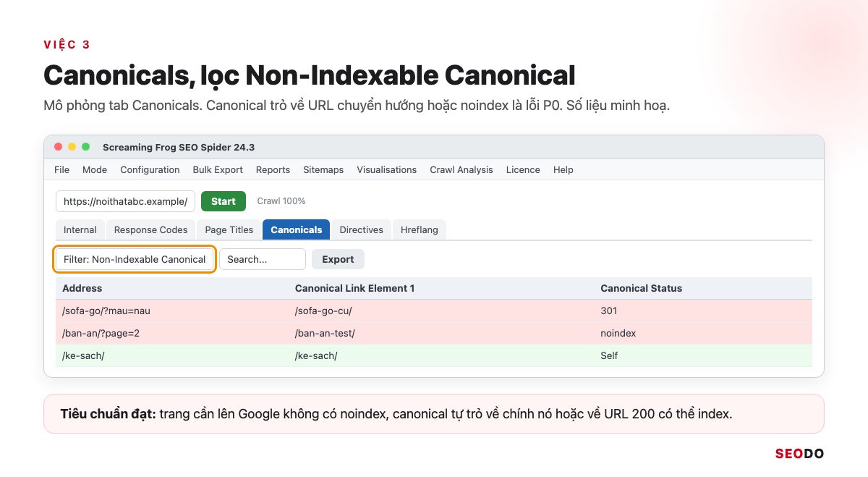This screenshot has width=868, height=477.
Task: Click the Canonical Status column header
Action: coord(641,288)
